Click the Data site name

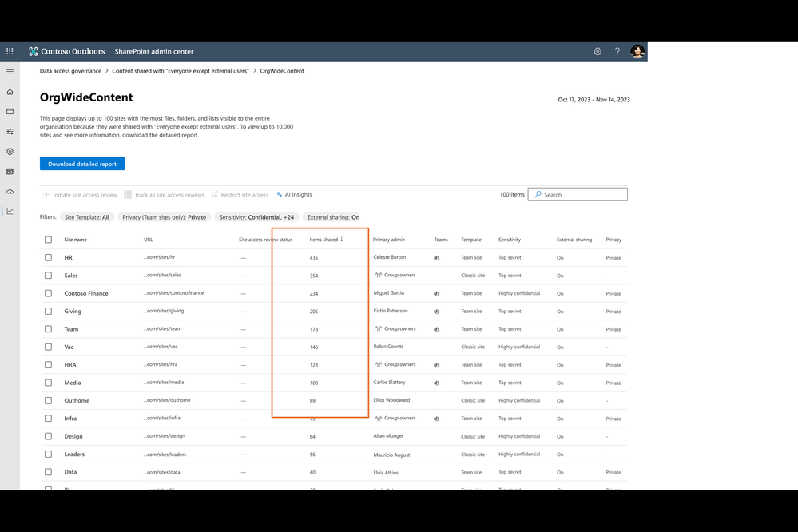coord(70,472)
